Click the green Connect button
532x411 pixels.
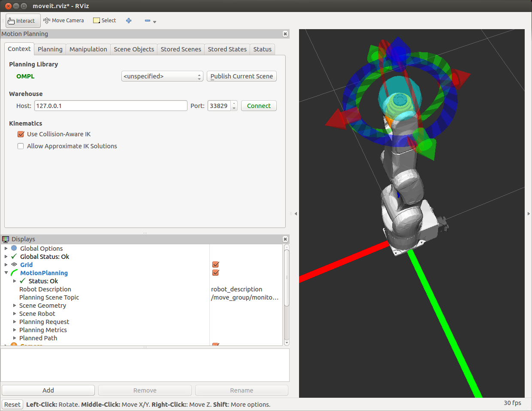coord(259,106)
